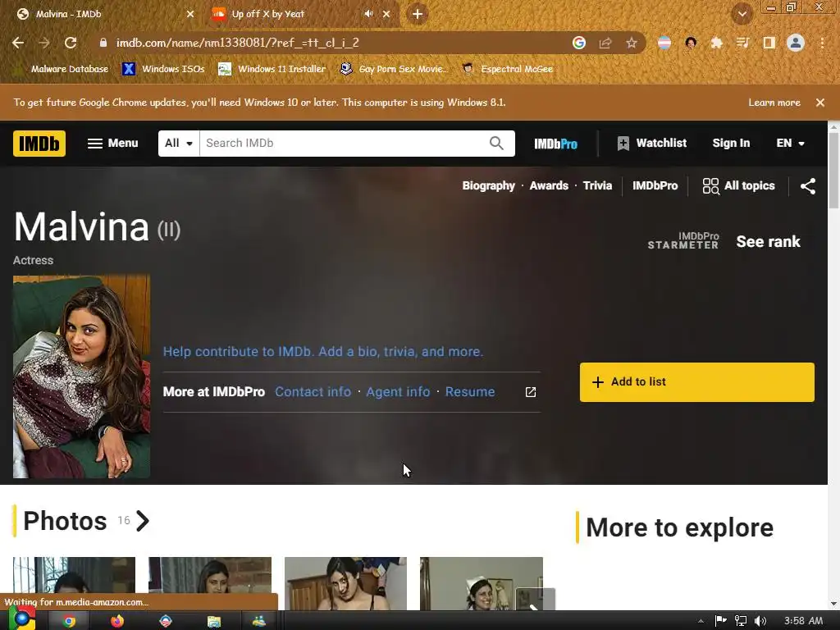Open tab search dropdown
The width and height of the screenshot is (840, 630).
click(742, 14)
